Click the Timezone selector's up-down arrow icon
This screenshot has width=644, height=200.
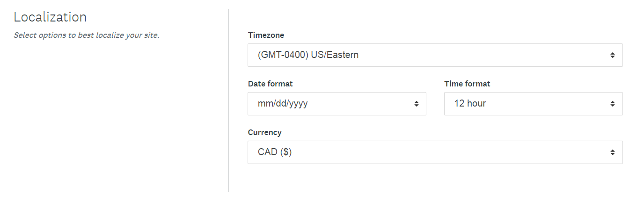(612, 55)
